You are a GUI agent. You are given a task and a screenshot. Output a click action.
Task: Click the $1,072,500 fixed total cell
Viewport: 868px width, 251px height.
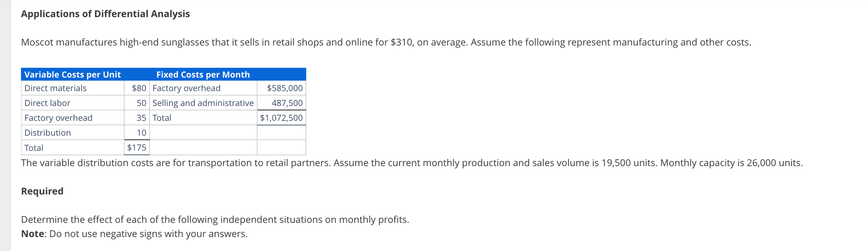(x=281, y=118)
